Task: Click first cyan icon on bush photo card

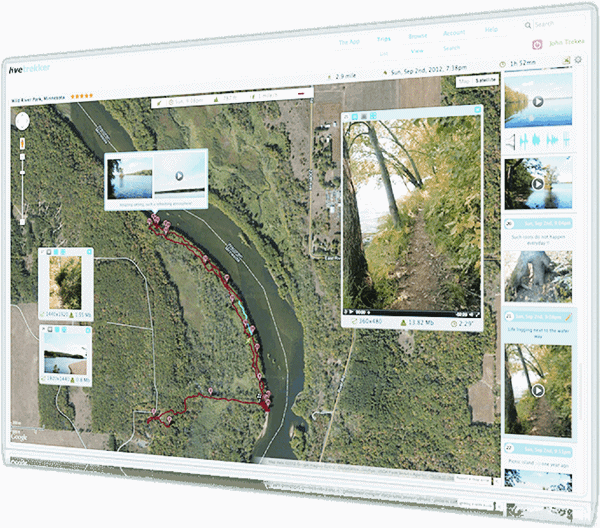Action: tap(56, 252)
